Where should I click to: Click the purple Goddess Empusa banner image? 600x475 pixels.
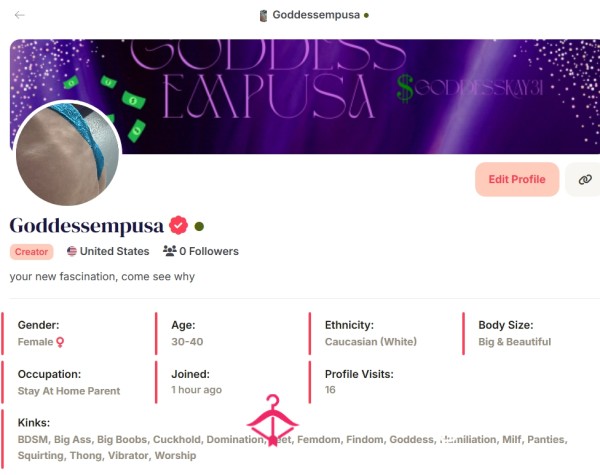[x=344, y=96]
